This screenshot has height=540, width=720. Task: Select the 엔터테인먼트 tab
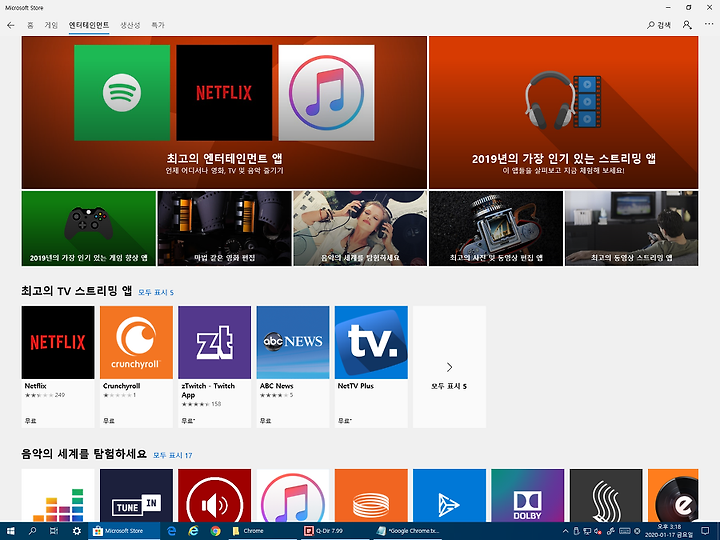89,25
